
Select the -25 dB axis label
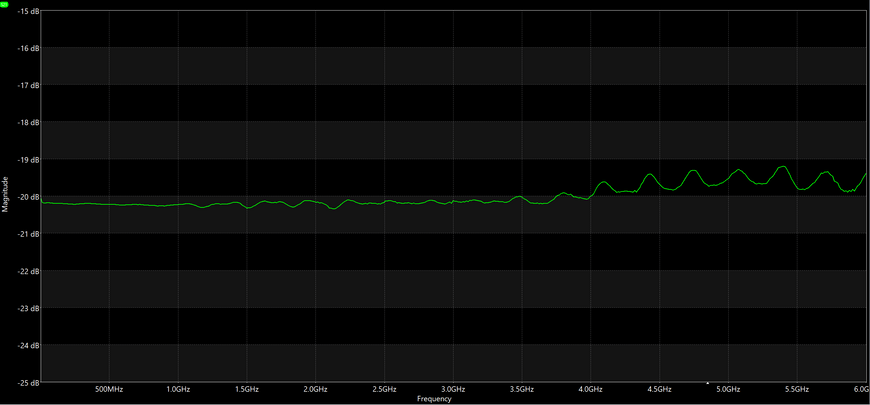click(x=28, y=383)
